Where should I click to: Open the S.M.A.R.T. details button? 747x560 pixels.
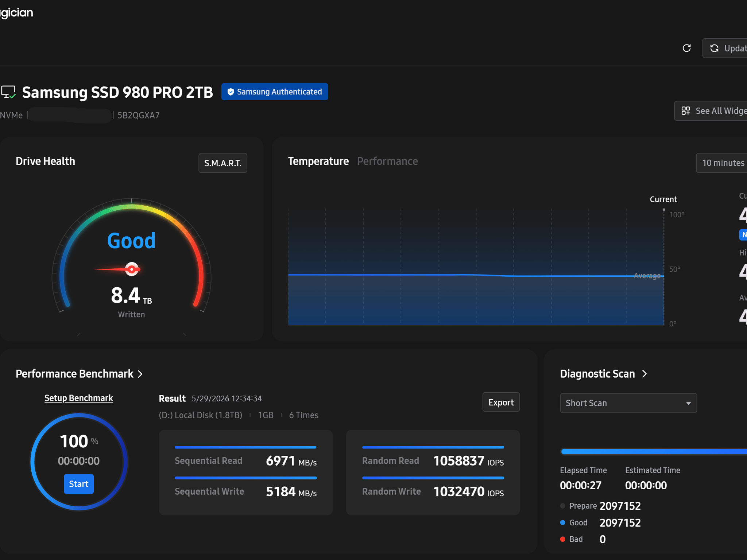click(223, 163)
